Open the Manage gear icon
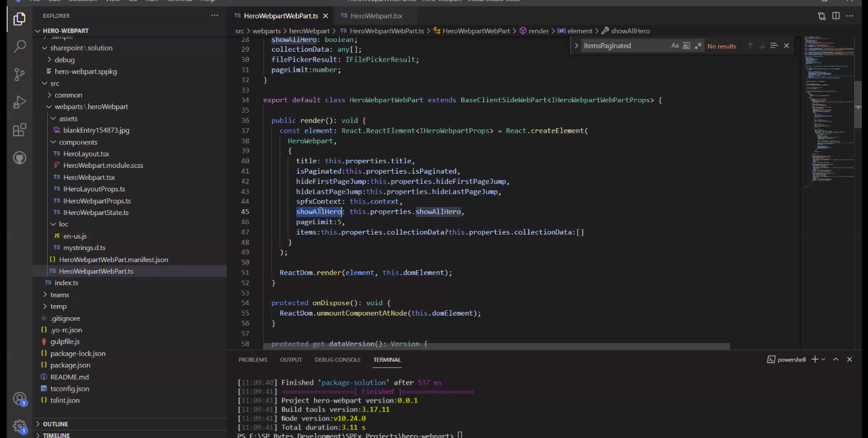The image size is (868, 438). point(20,427)
